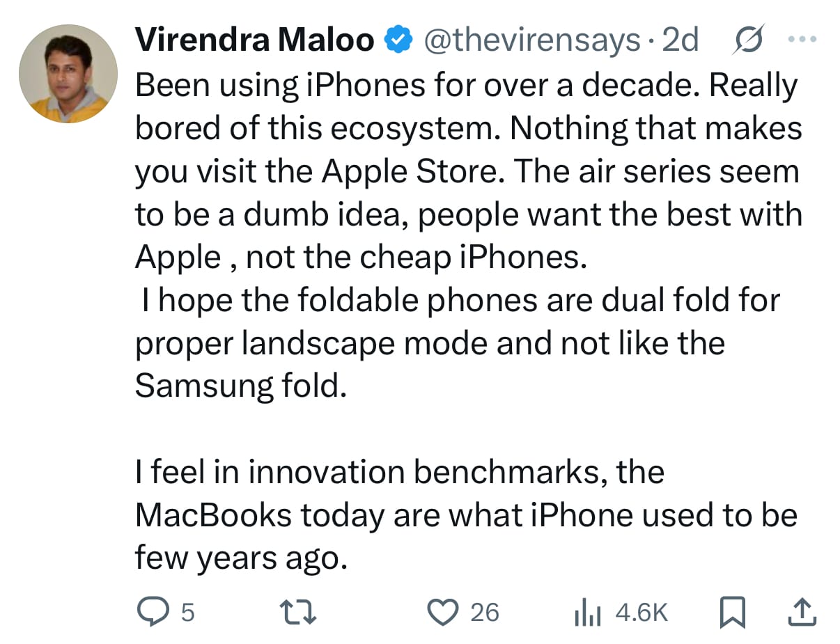Viewport: 840px width, 644px height.
Task: Click the share upload arrow icon
Action: (x=801, y=612)
